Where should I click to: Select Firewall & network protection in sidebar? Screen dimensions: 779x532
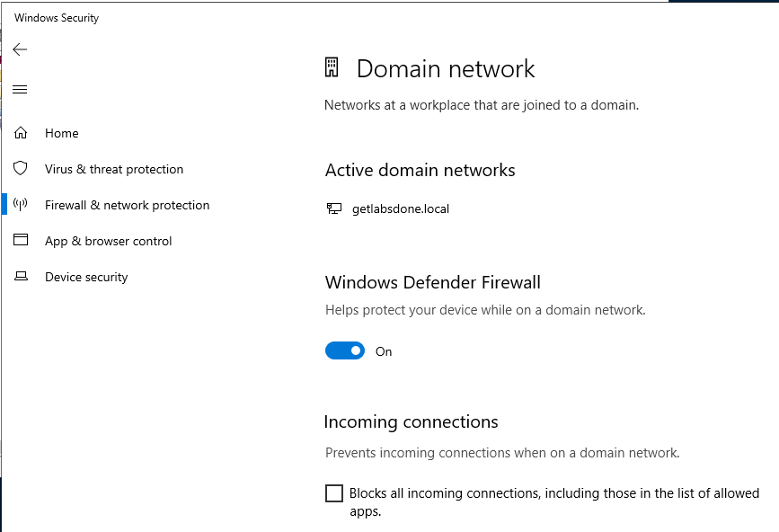127,205
